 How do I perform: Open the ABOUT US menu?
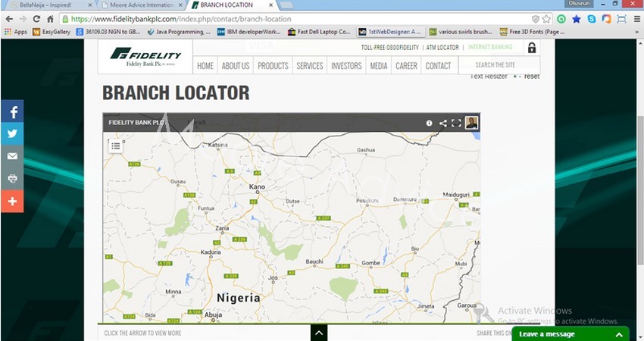236,66
